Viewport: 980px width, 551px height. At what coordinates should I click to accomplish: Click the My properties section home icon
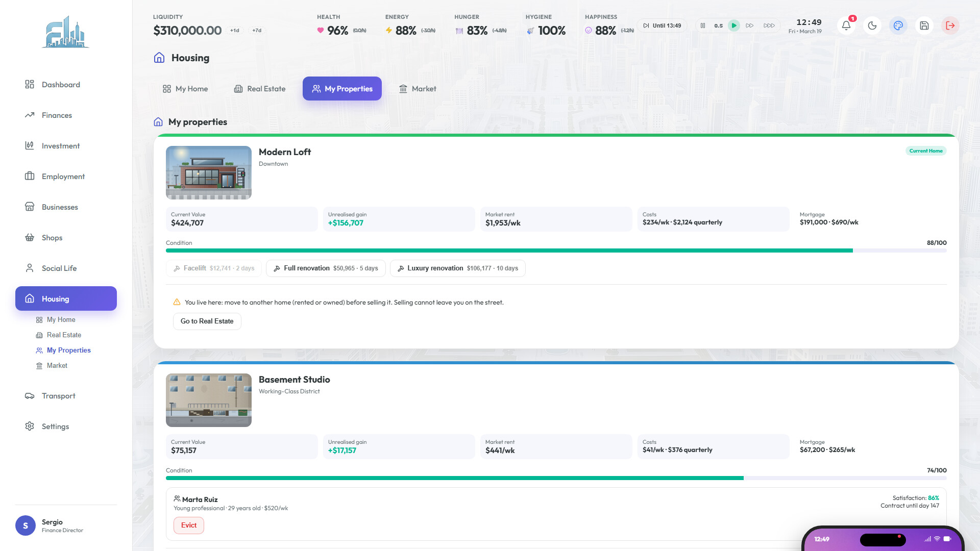pos(158,122)
